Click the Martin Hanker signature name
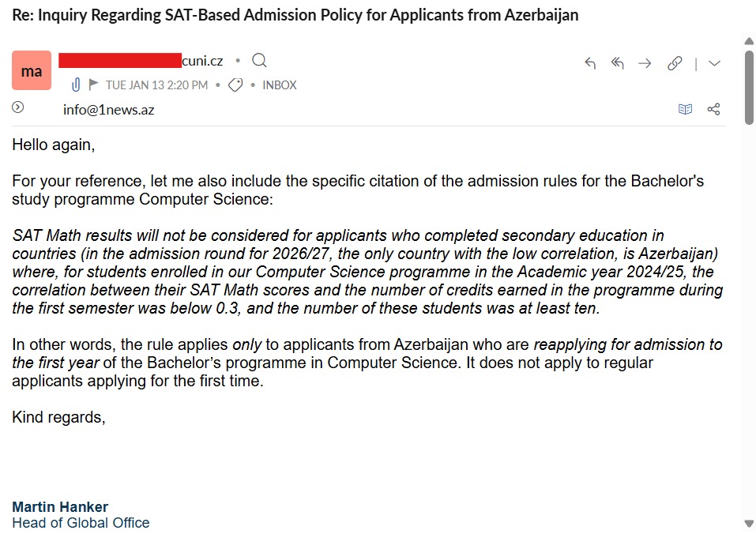This screenshot has height=534, width=756. (x=60, y=506)
